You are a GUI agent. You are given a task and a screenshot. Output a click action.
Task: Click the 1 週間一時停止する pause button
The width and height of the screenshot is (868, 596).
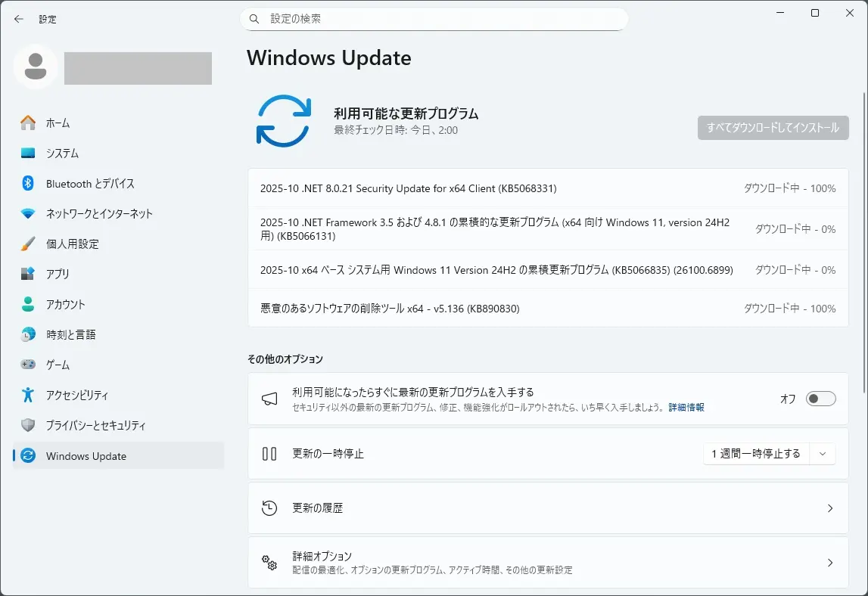pyautogui.click(x=755, y=454)
